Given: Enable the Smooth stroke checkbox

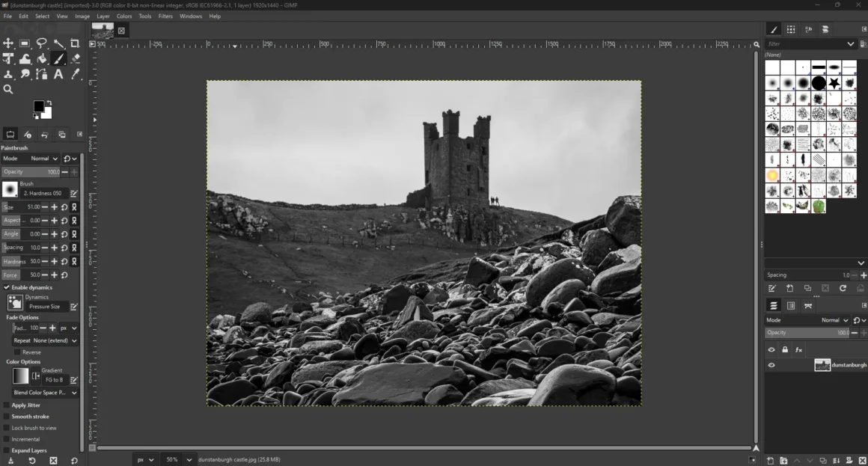Looking at the screenshot, I should click(x=7, y=417).
